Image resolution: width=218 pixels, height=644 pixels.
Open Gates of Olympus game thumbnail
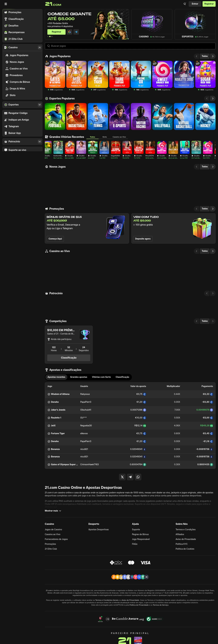(55, 74)
